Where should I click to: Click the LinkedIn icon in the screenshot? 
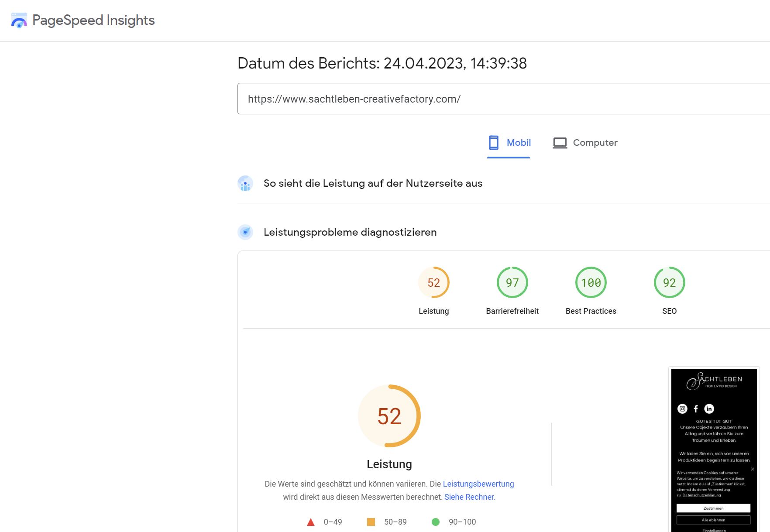709,408
